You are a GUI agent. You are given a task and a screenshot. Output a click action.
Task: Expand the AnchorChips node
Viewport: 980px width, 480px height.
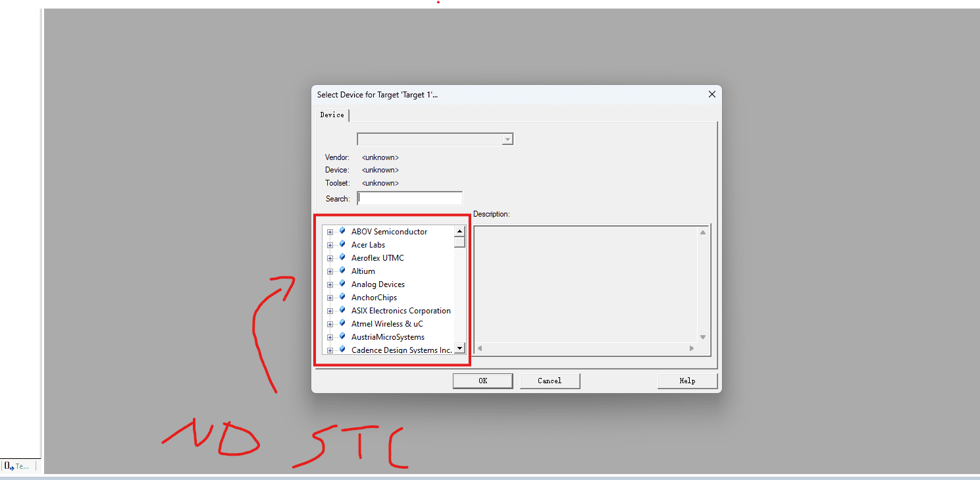330,298
